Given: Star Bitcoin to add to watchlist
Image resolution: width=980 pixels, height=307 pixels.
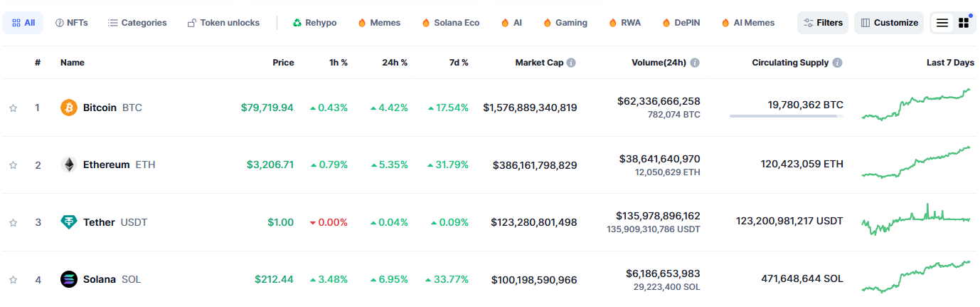Looking at the screenshot, I should tap(13, 108).
